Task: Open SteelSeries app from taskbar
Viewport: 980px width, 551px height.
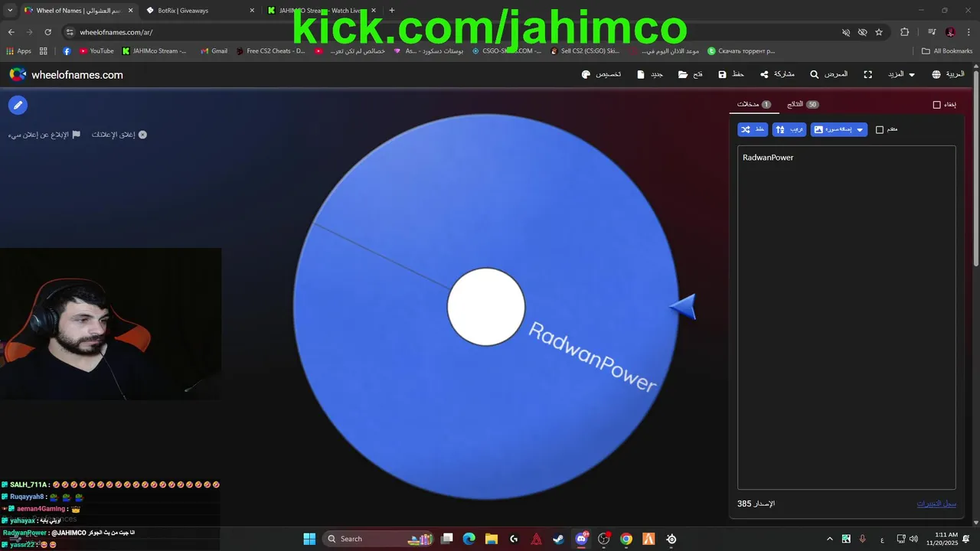Action: pyautogui.click(x=671, y=539)
